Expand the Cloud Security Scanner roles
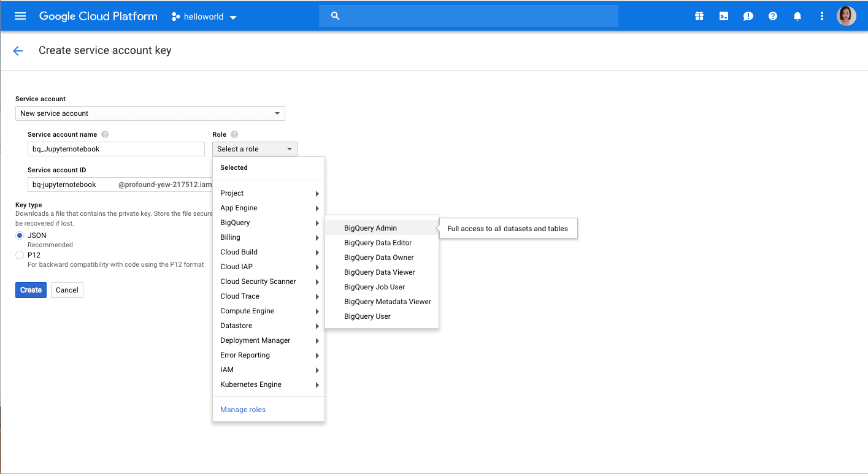The image size is (868, 474). [x=269, y=281]
